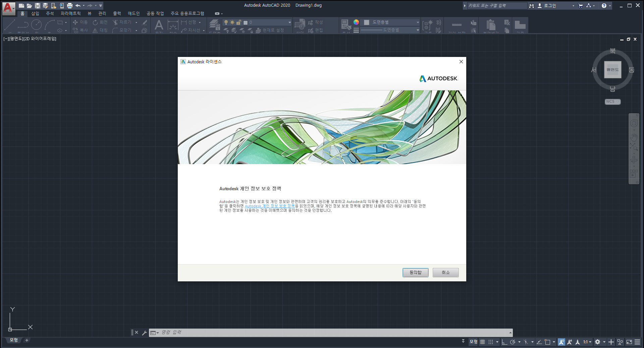Click the object color wheel swatch
Viewport: 644px width, 348px height.
[356, 22]
